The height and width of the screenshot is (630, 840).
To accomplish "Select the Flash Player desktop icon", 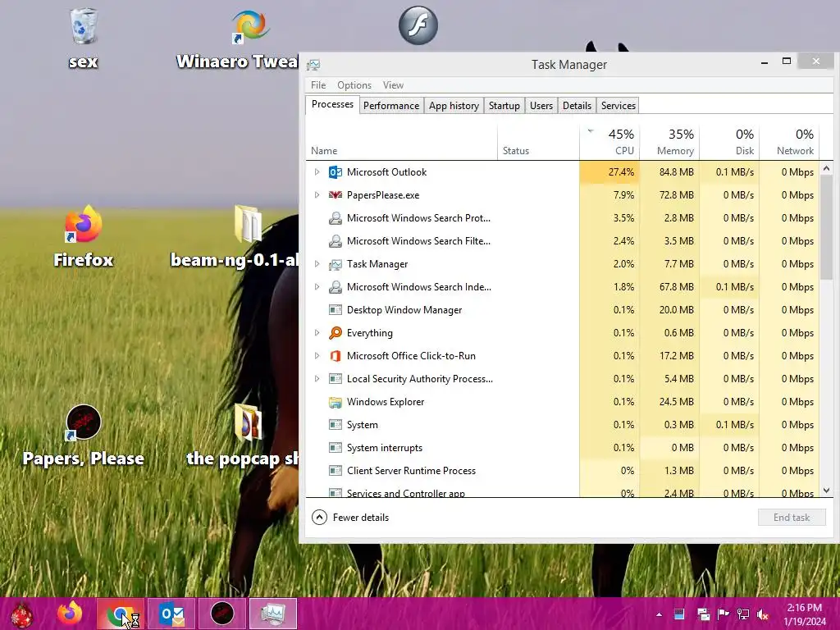I will pos(418,25).
